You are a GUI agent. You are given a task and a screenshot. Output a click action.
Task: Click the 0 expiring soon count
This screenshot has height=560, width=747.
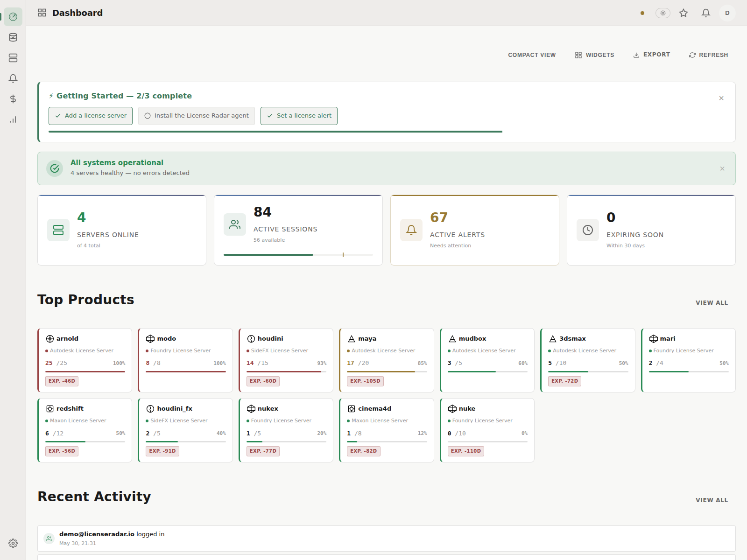611,217
